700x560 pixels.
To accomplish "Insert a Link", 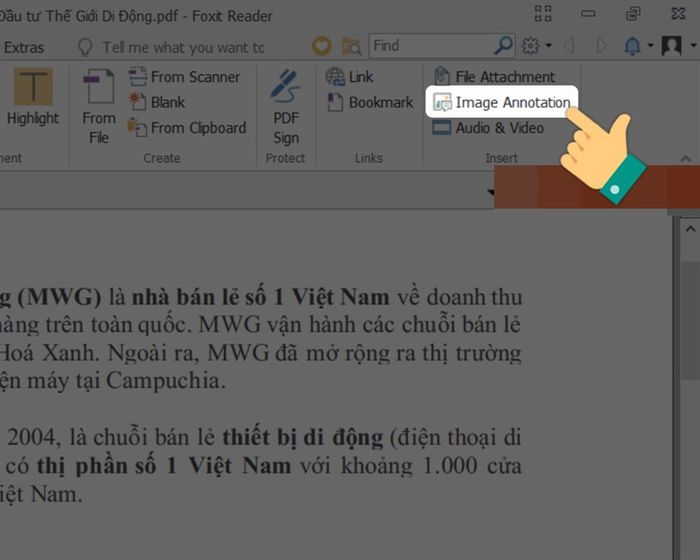I will [349, 77].
